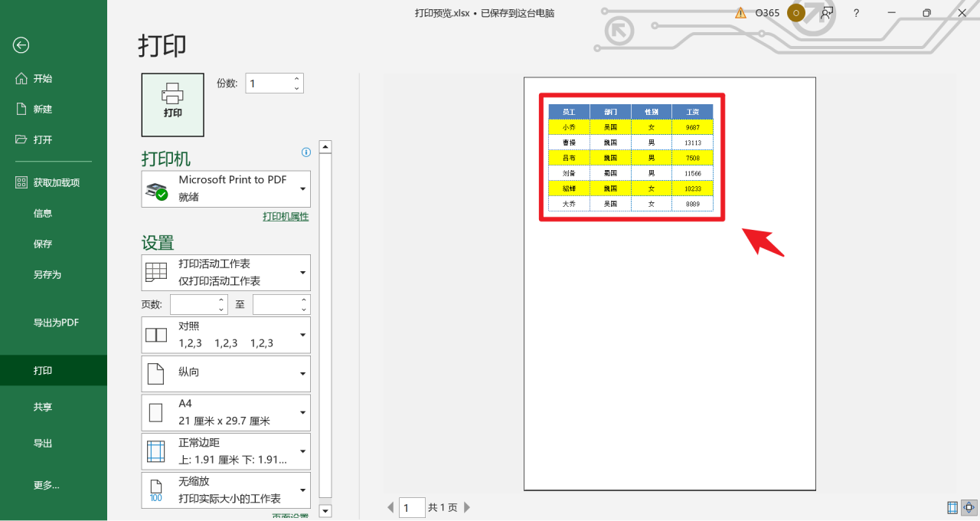
Task: Expand the 正常边距 margins dropdown
Action: [x=226, y=452]
